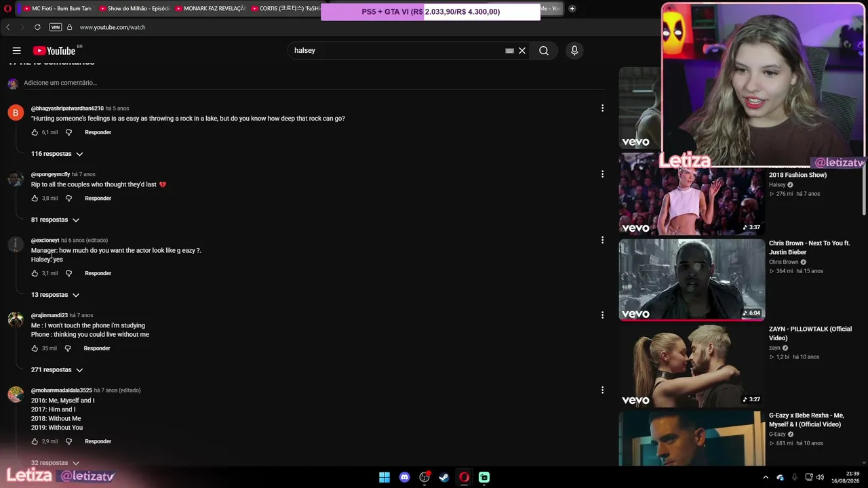Image resolution: width=868 pixels, height=488 pixels.
Task: Switch to the 'MC Fioti - Bum Bum Tam' tab
Action: point(58,9)
